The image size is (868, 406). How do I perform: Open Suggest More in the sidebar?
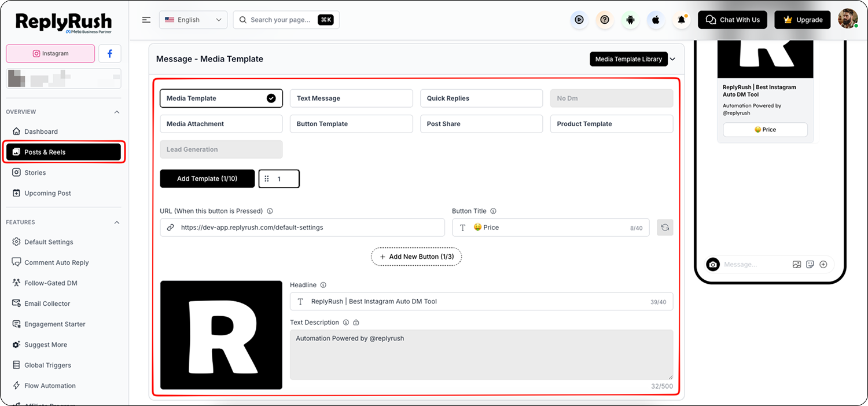tap(64, 345)
